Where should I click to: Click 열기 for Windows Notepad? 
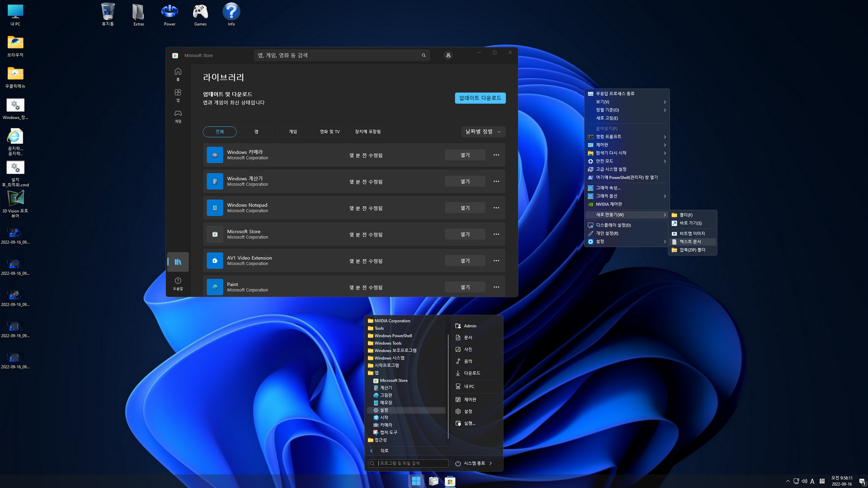pos(465,208)
